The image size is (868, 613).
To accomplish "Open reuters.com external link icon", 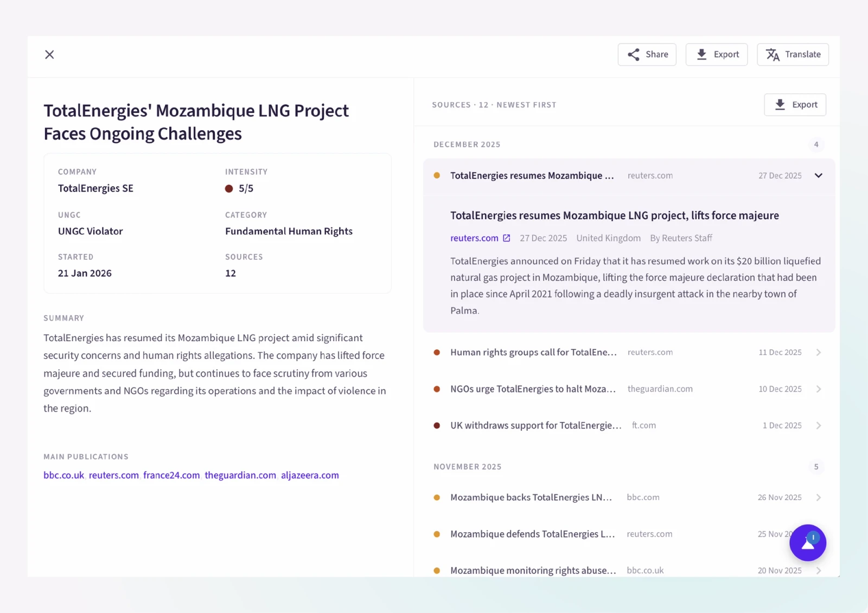I will (506, 238).
